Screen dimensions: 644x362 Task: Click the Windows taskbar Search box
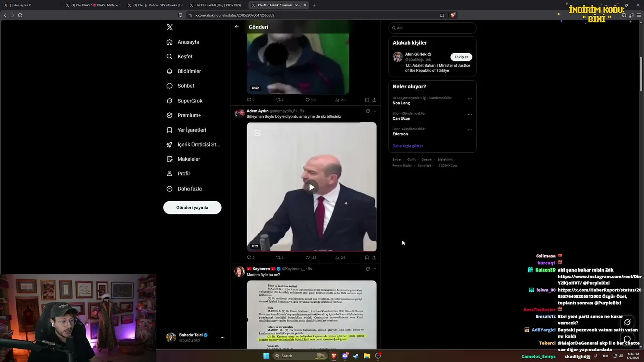tap(300, 356)
